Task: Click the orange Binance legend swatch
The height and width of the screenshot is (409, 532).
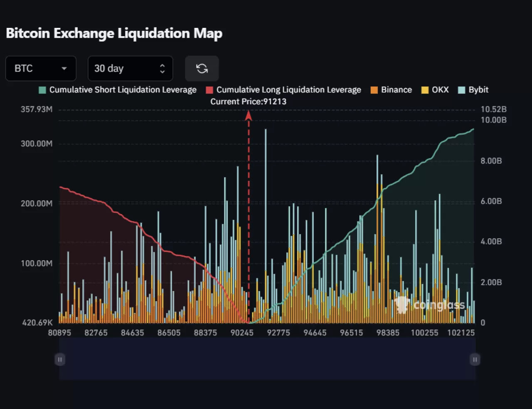Action: (374, 90)
